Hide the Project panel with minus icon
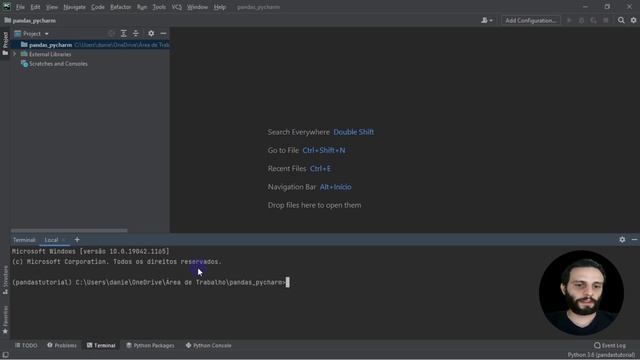The height and width of the screenshot is (360, 640). point(163,33)
